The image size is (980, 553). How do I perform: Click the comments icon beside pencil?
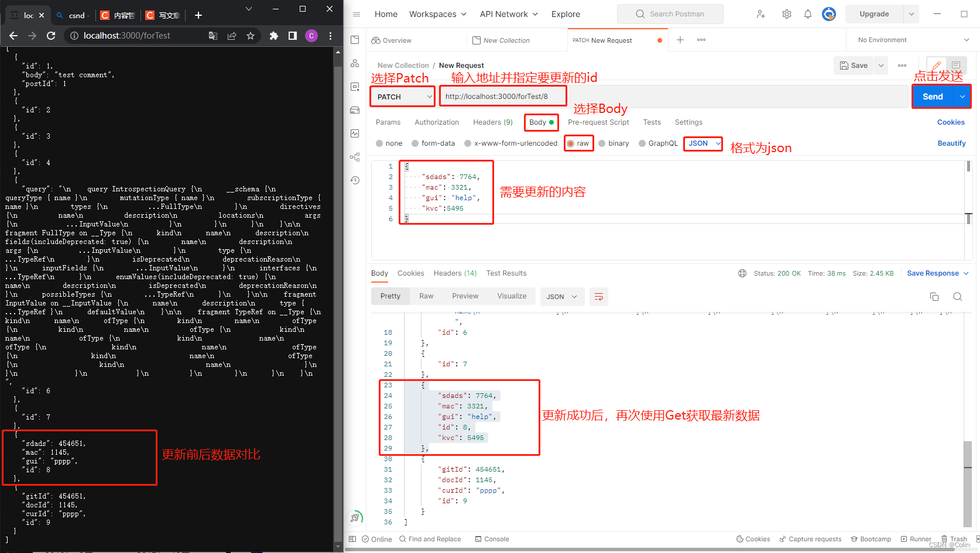956,66
